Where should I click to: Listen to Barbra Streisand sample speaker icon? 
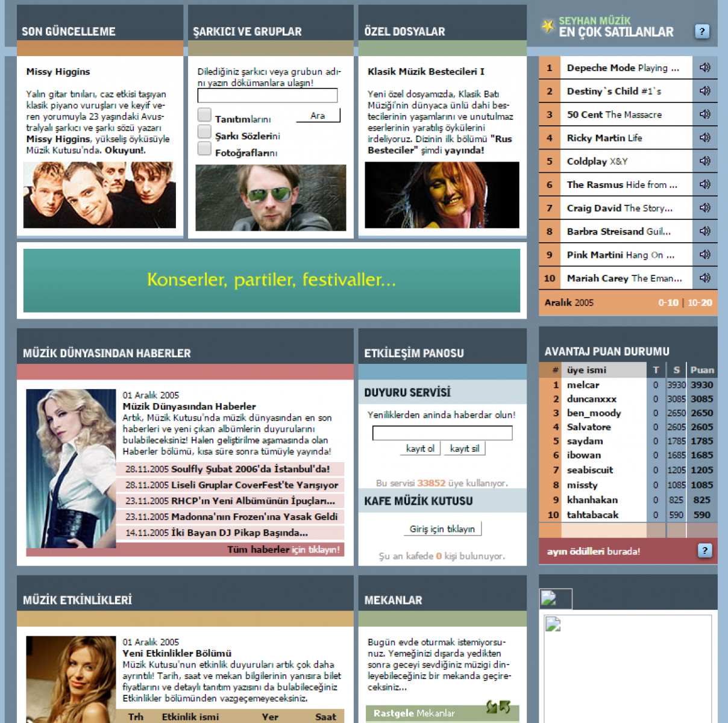pos(704,231)
